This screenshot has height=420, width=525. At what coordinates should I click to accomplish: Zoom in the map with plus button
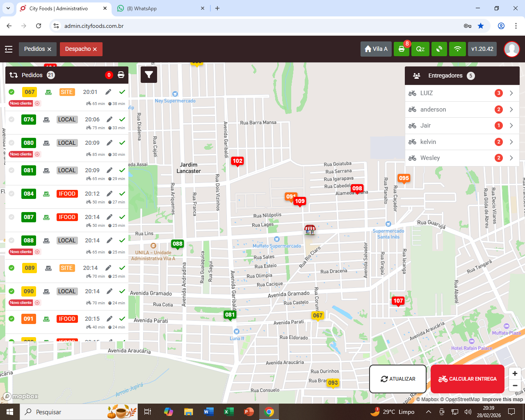coord(515,373)
